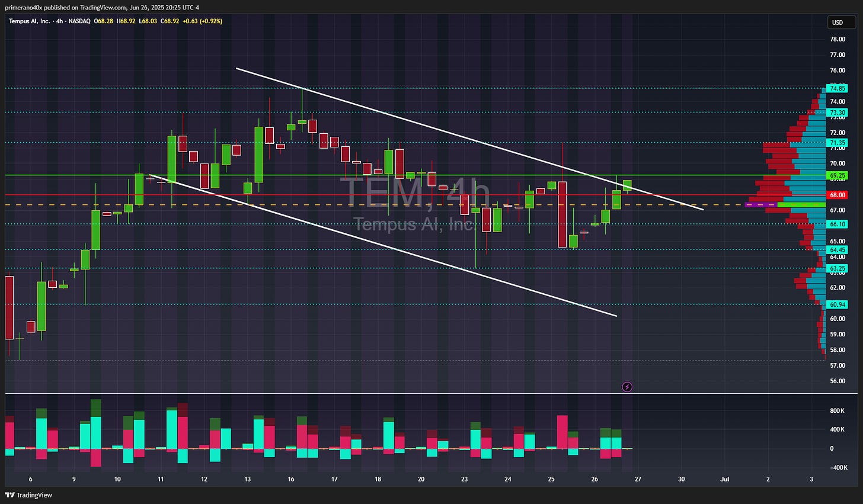Screen dimensions: 863x504
Task: Click the 76.00 price axis value
Action: (x=838, y=70)
